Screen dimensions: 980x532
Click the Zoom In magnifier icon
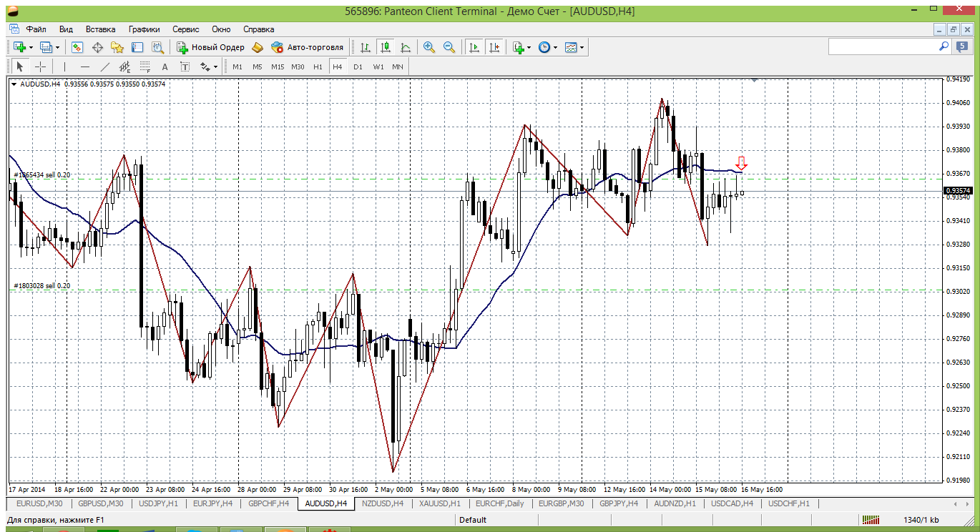click(x=429, y=47)
